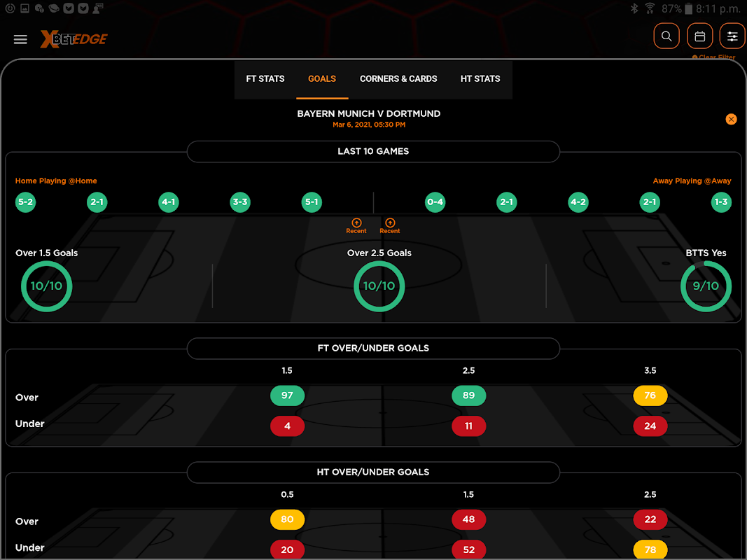Tap the 8:11 p.m. clock

718,8
